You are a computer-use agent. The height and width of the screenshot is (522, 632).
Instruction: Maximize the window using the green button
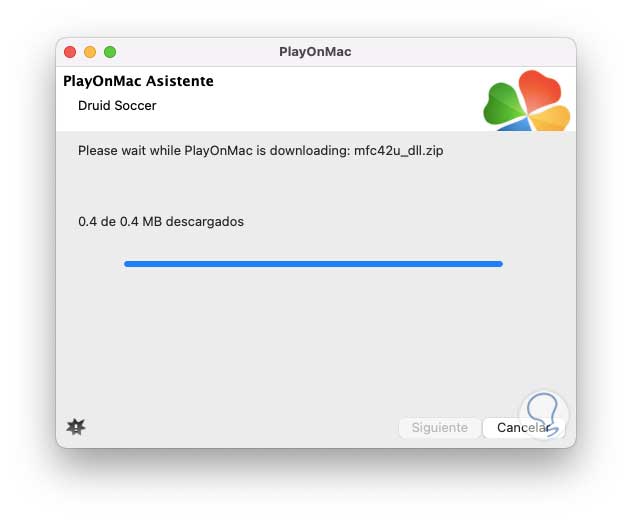110,52
